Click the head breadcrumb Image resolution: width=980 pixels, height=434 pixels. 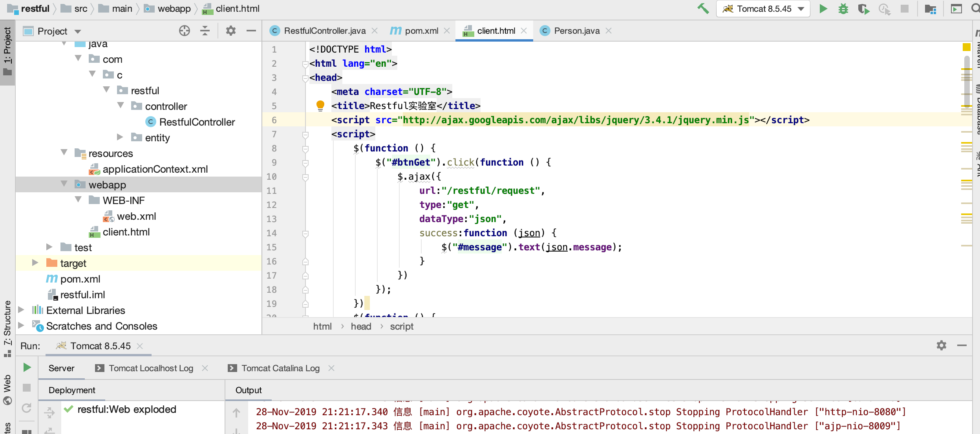[361, 326]
